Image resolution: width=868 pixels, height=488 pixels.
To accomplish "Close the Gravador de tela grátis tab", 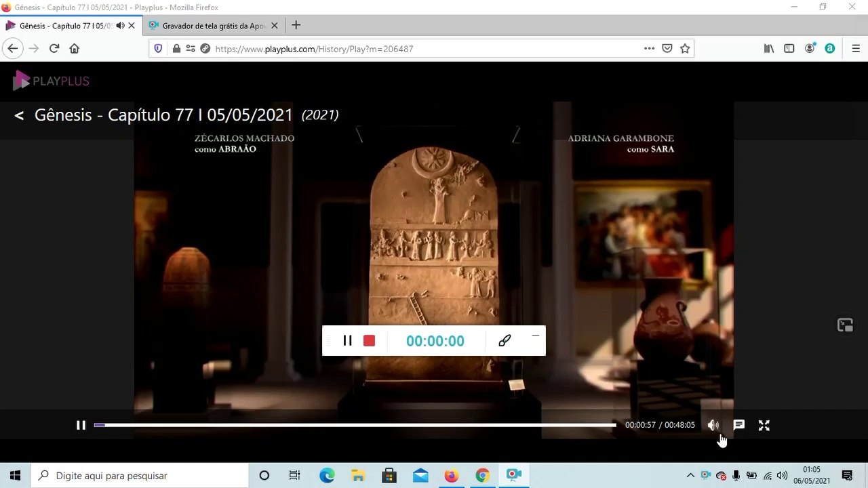I will (x=275, y=26).
